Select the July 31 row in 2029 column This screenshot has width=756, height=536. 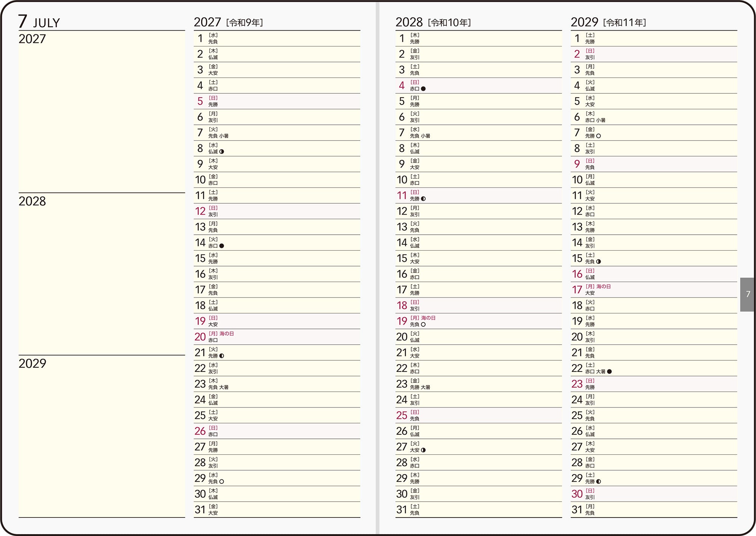click(x=654, y=510)
